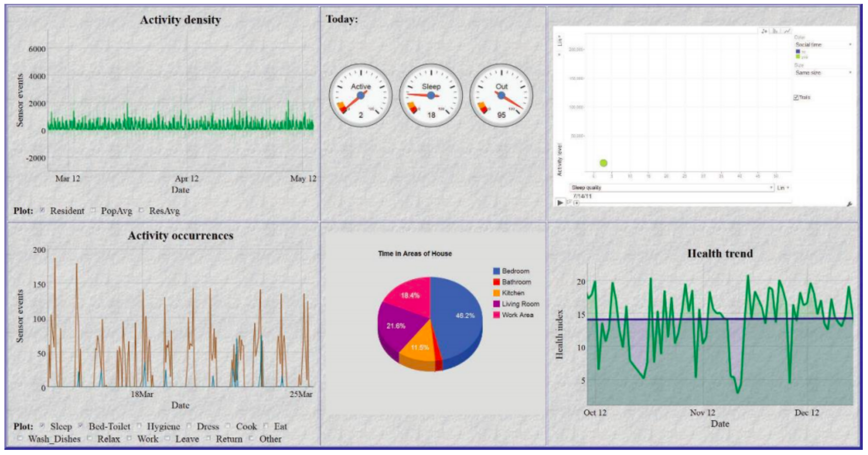The image size is (868, 455).
Task: Expand the Sleep quality axis dropdown
Action: pos(671,188)
